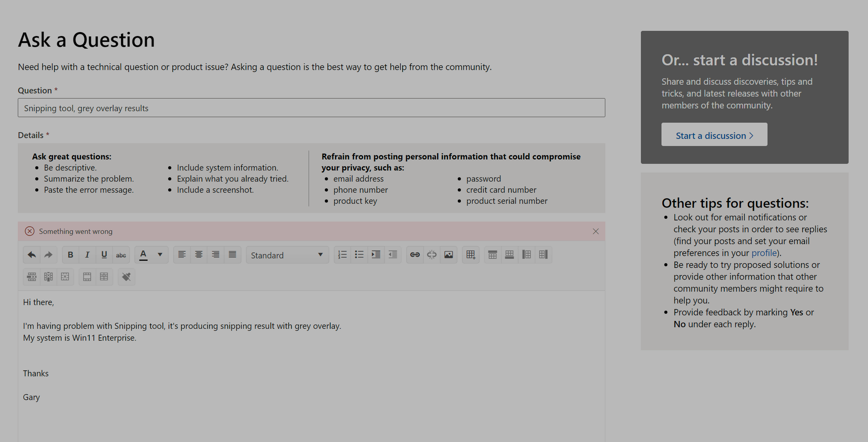Insert a hyperlink with link icon
The width and height of the screenshot is (868, 442).
(x=415, y=255)
